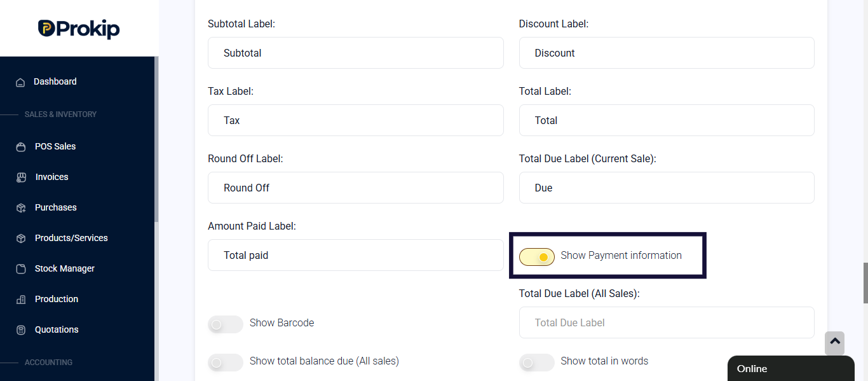This screenshot has width=868, height=381.
Task: Click the POS Sales basket icon
Action: click(21, 147)
